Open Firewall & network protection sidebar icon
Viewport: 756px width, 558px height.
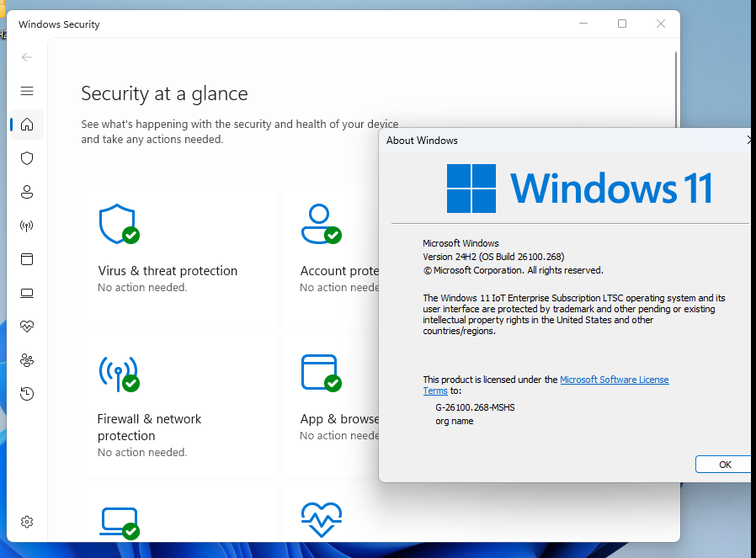pos(26,226)
